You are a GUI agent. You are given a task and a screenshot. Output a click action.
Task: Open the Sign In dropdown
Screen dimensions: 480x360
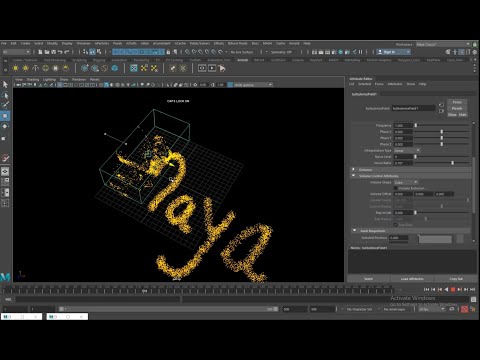coord(393,52)
